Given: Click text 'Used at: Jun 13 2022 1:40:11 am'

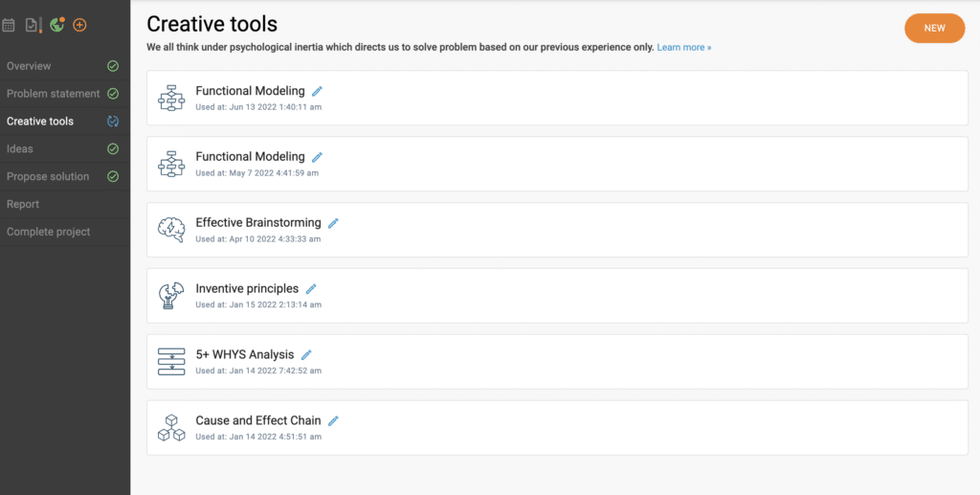Looking at the screenshot, I should (258, 107).
